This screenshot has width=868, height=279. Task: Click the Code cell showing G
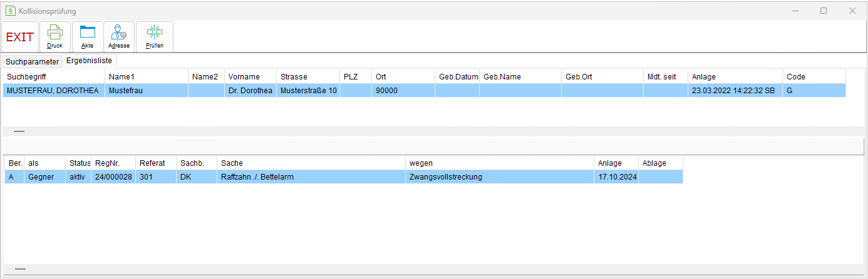point(814,91)
